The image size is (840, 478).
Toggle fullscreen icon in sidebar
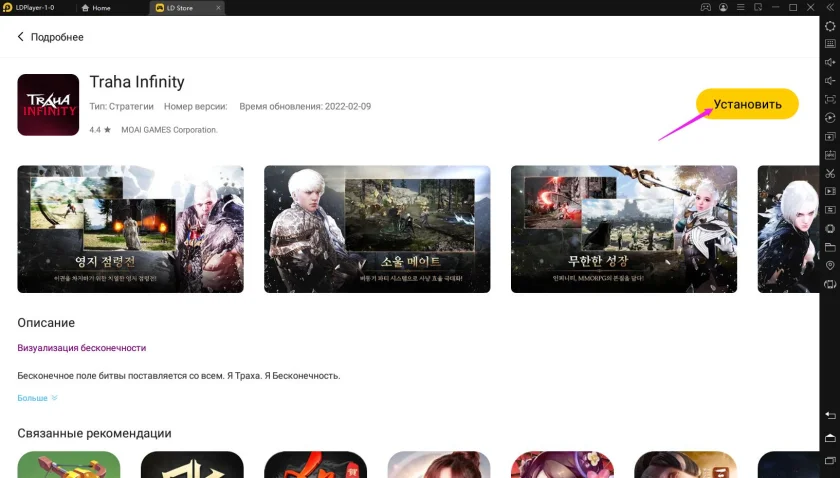pos(830,99)
